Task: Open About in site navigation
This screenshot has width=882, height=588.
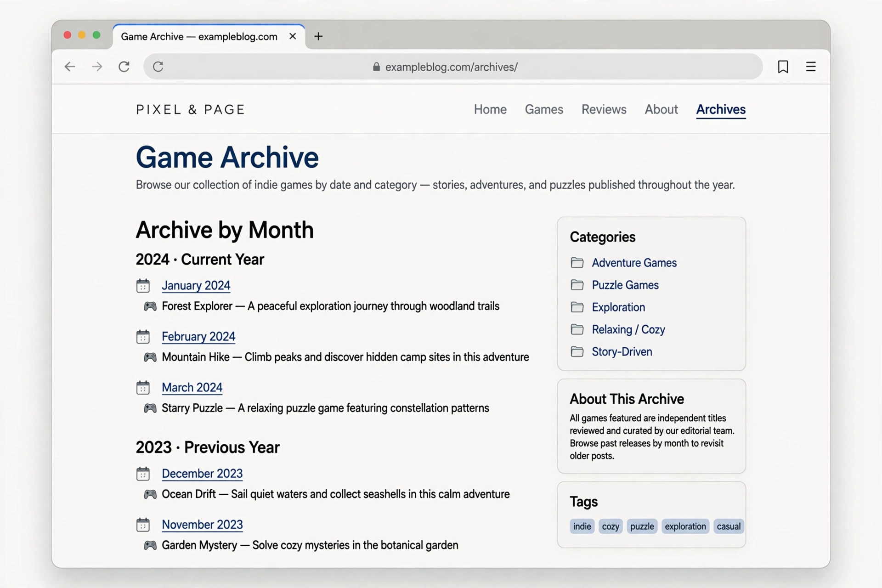Action: 661,109
